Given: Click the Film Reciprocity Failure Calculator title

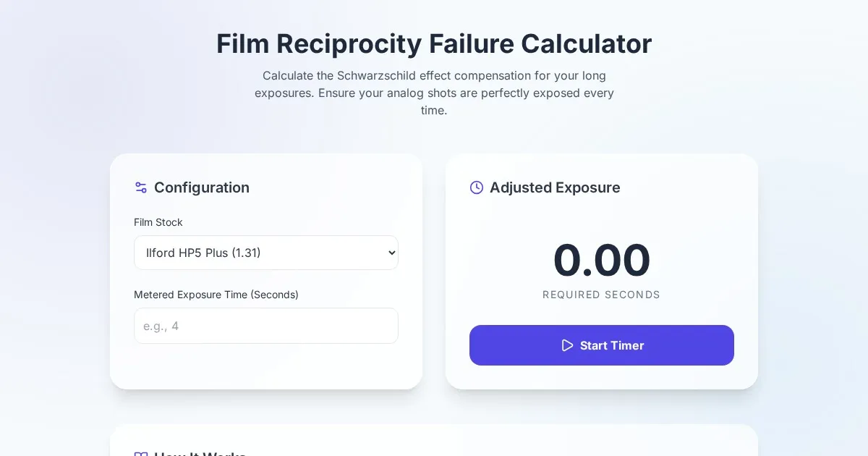Looking at the screenshot, I should point(434,43).
